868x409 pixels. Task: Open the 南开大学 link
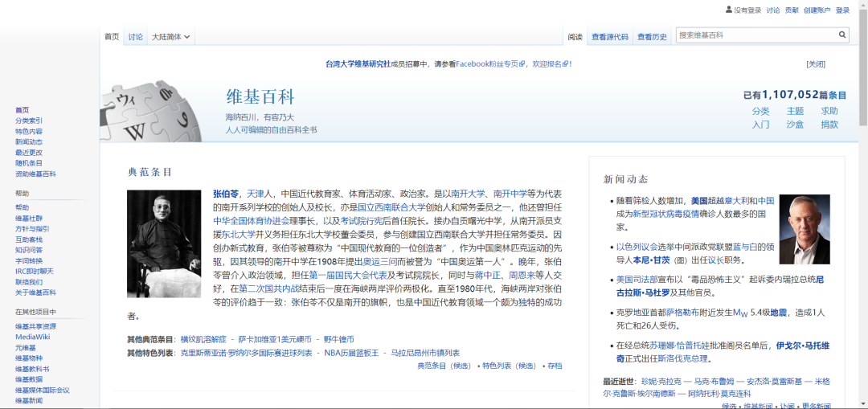tap(469, 194)
